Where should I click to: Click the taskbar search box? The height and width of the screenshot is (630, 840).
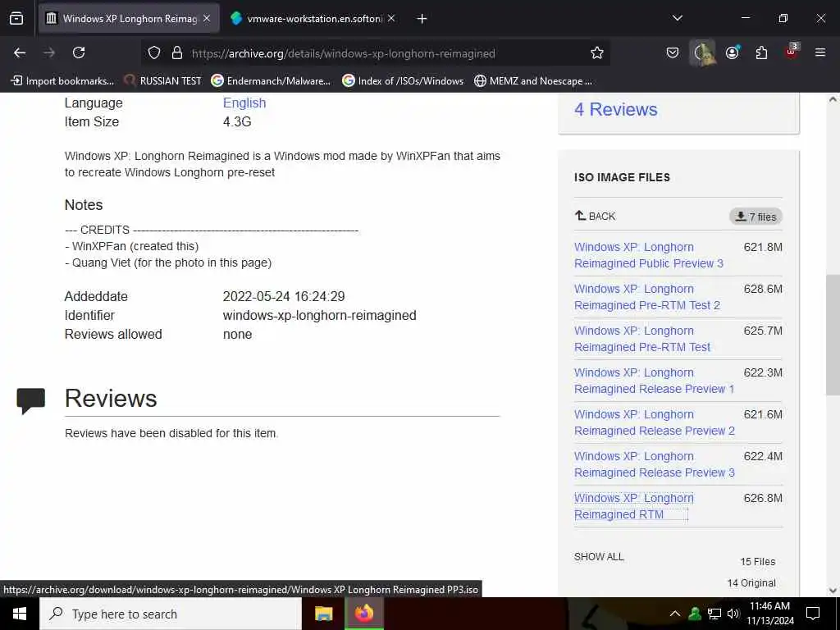coord(171,614)
